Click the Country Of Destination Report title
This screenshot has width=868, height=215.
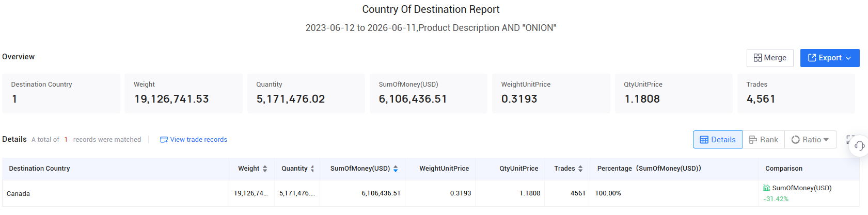(431, 9)
